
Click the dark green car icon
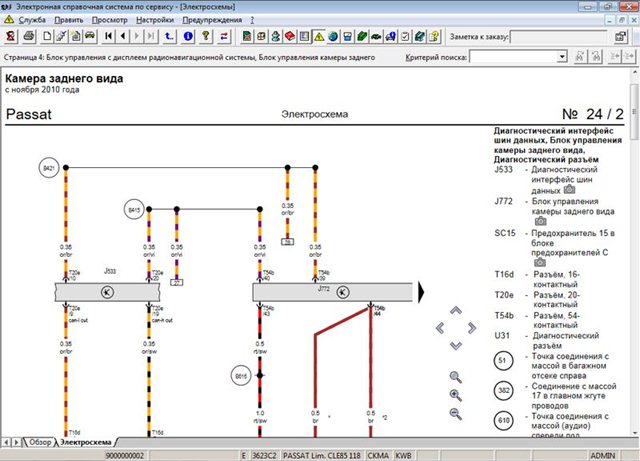[376, 36]
